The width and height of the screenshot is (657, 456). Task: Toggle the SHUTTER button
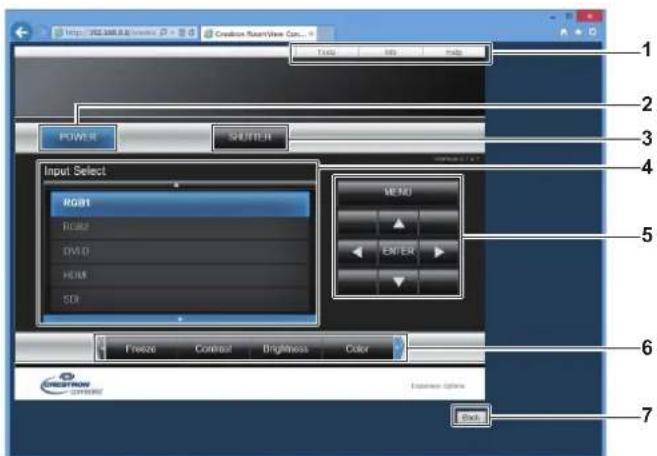(x=250, y=137)
